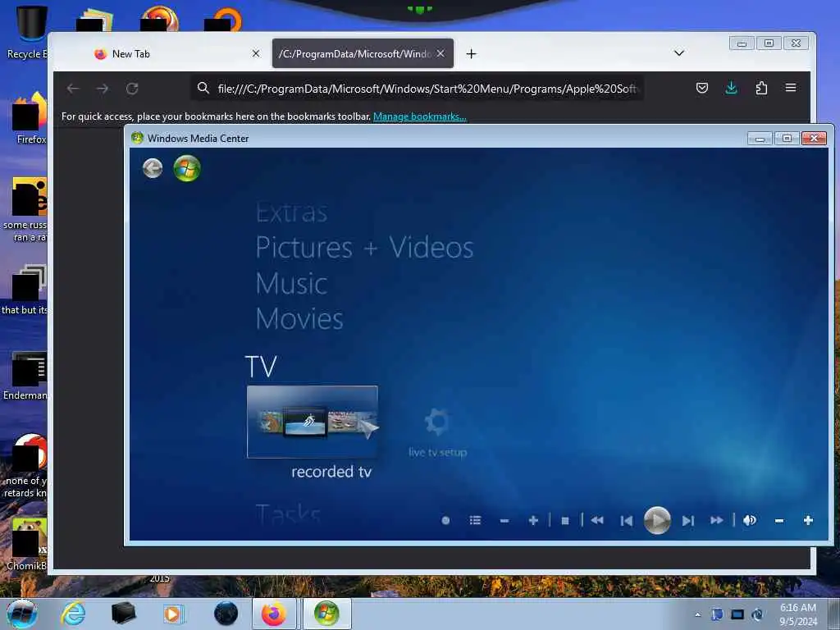Launch Internet Explorer from taskbar
This screenshot has height=630, width=840.
tap(73, 614)
